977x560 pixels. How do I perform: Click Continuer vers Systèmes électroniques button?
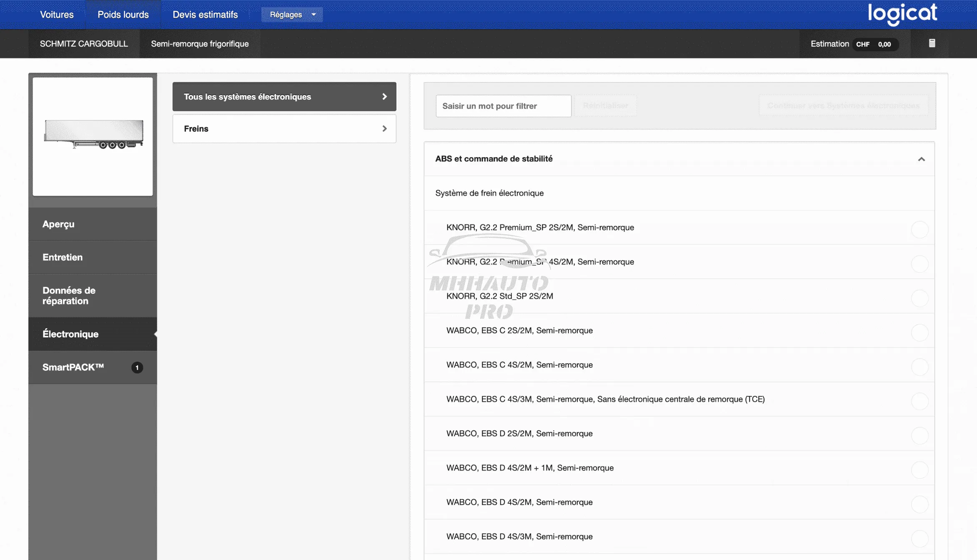pyautogui.click(x=843, y=106)
